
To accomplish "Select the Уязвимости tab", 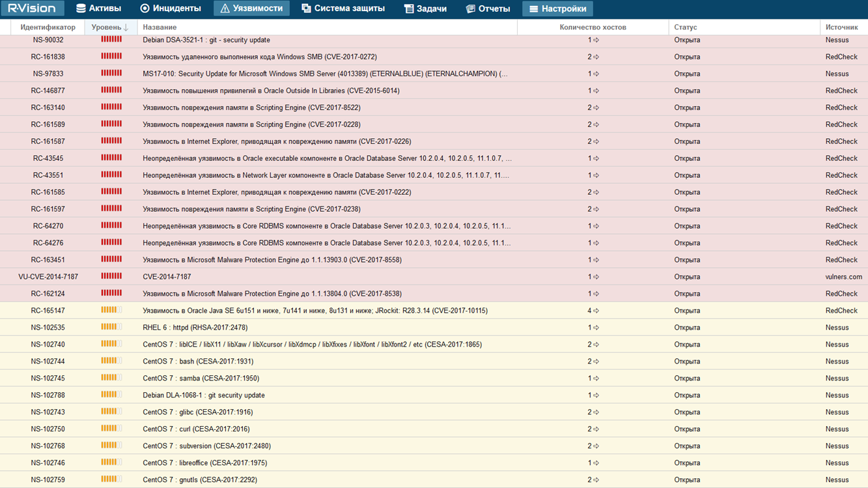I will coord(251,8).
